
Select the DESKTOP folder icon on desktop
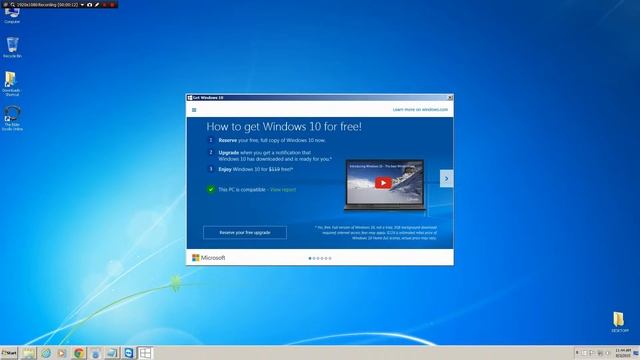pyautogui.click(x=619, y=322)
